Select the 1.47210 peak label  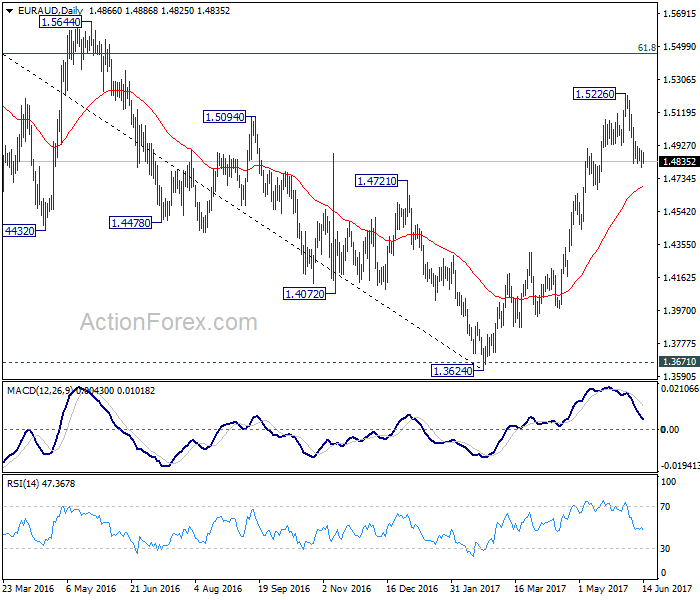pyautogui.click(x=376, y=181)
